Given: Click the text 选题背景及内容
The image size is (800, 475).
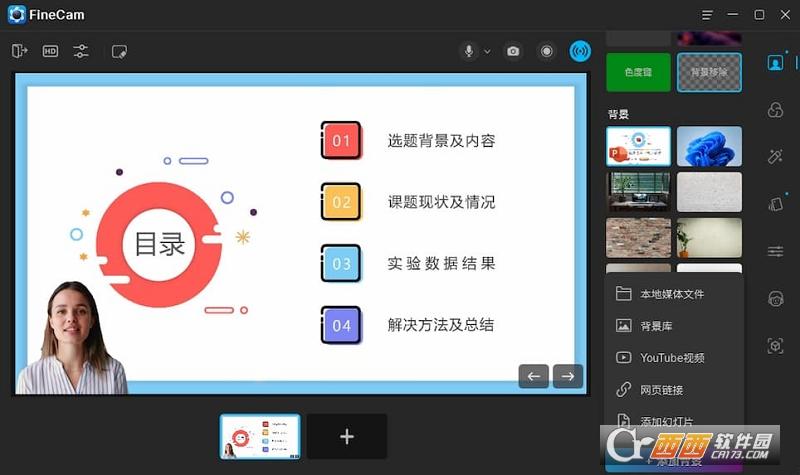Looking at the screenshot, I should [x=441, y=141].
